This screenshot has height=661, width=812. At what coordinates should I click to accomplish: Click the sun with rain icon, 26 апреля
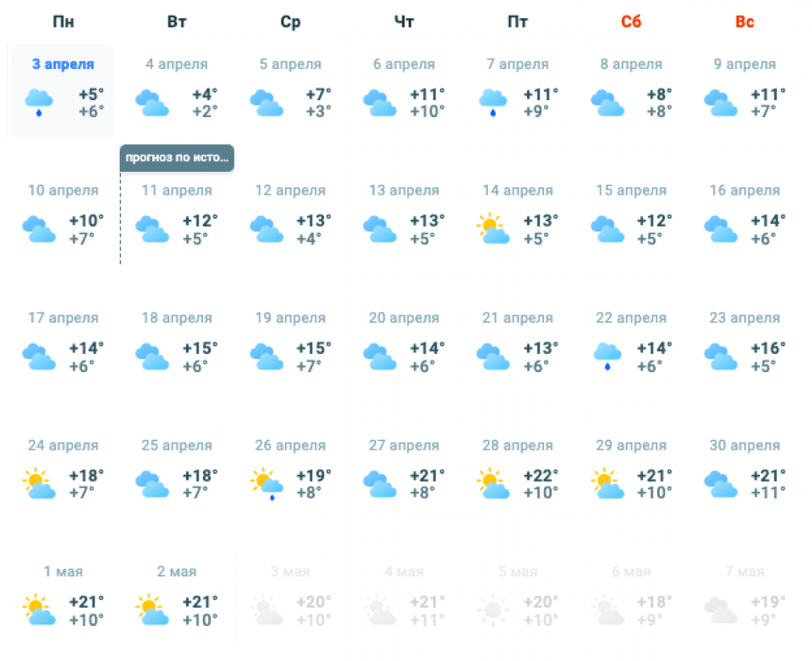[266, 484]
